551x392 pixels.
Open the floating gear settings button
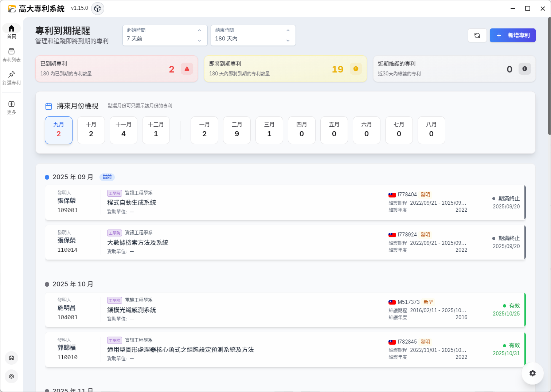[x=532, y=373]
